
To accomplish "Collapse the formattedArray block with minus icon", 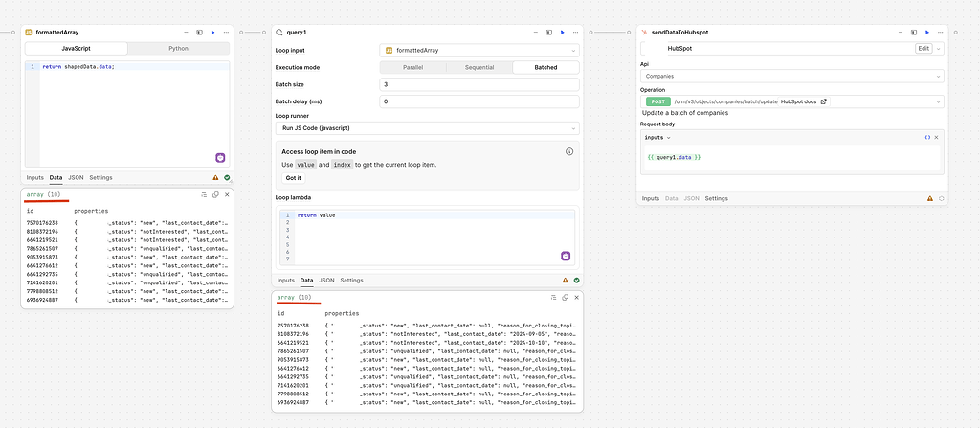I will [186, 32].
